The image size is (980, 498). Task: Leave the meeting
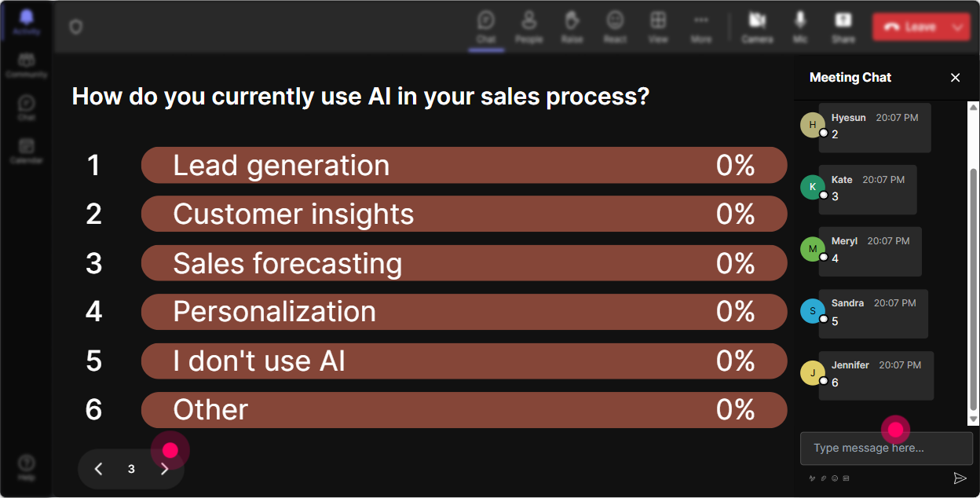click(910, 27)
